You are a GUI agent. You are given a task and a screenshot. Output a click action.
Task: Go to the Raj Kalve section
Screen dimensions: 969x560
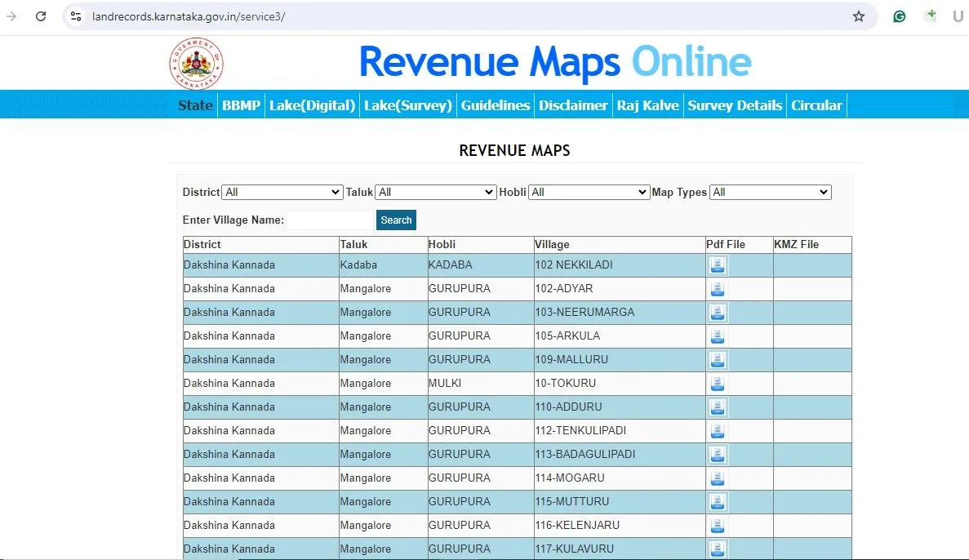647,105
